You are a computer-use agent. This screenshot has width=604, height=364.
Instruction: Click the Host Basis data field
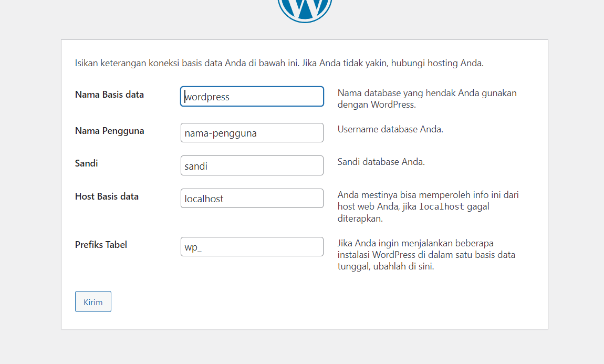point(252,199)
